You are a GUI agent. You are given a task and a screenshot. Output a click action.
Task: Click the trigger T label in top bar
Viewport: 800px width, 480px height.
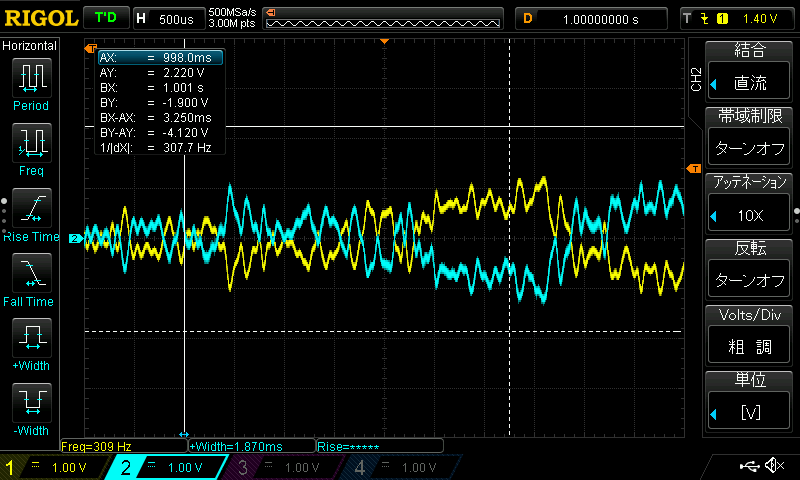coord(687,18)
